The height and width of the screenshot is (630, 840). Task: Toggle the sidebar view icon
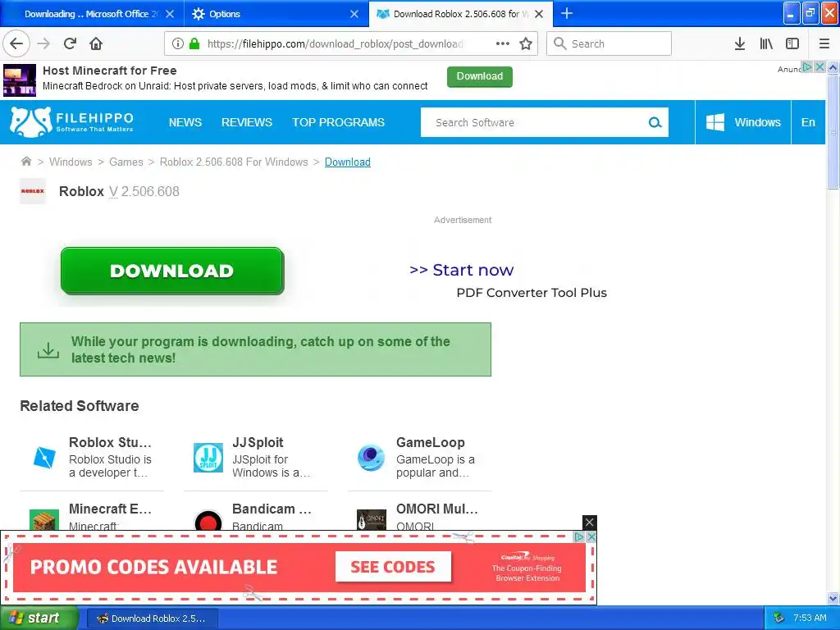point(792,43)
